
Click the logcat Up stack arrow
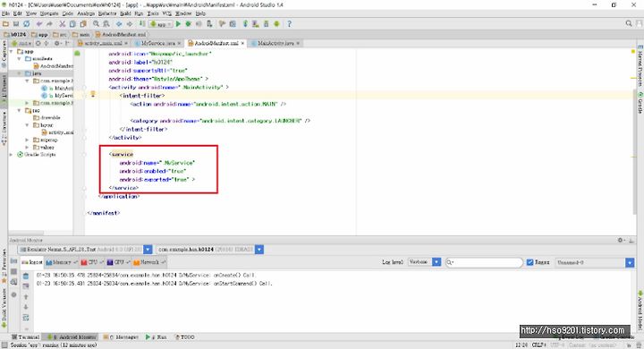click(26, 297)
